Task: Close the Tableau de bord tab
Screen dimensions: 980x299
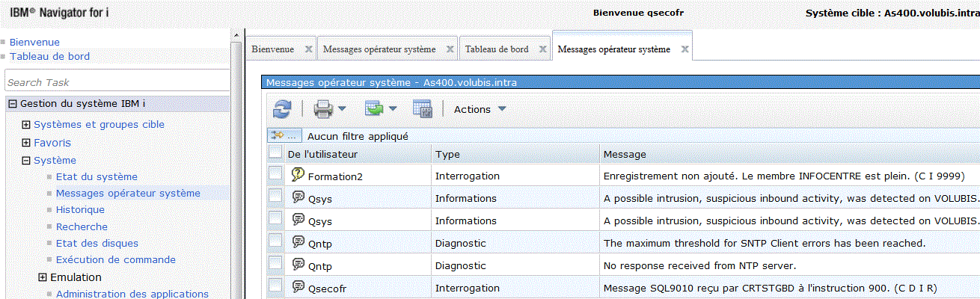Action: point(542,49)
